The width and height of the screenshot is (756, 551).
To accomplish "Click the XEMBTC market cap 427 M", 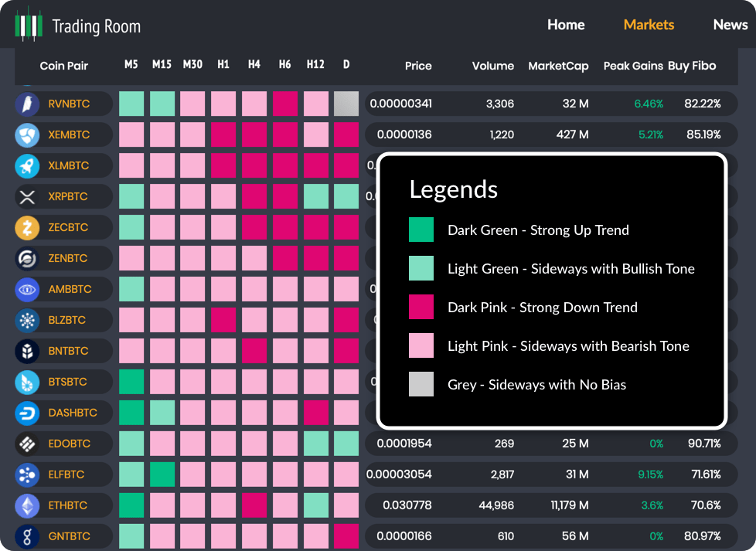I will [x=572, y=134].
